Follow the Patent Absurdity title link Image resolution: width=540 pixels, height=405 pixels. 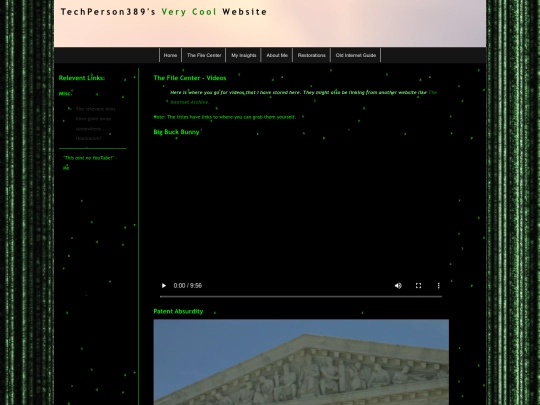[x=178, y=311]
